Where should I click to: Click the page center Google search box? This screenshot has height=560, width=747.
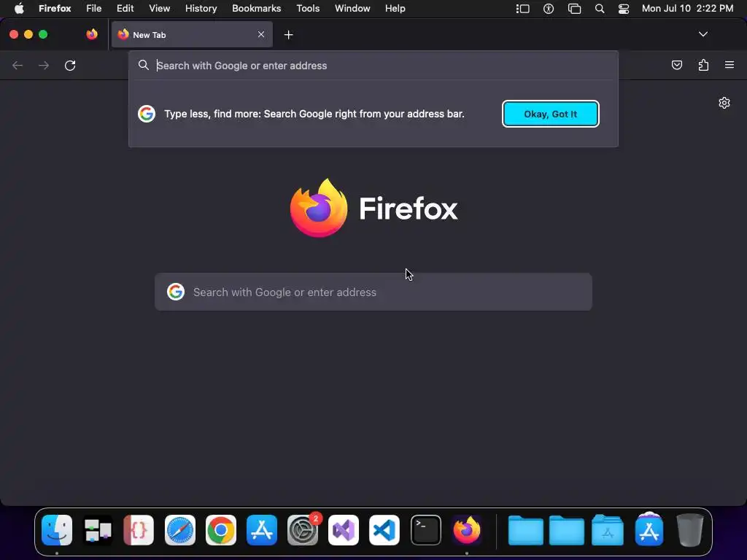tap(373, 292)
